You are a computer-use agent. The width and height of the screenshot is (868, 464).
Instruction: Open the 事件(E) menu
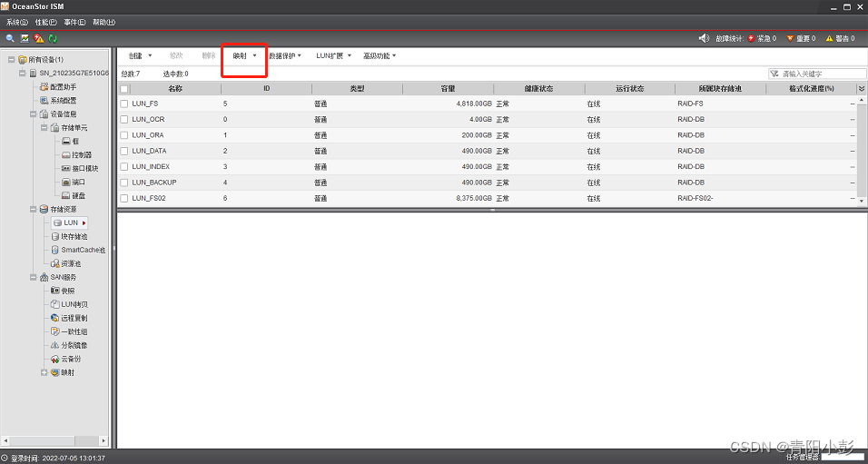tap(74, 22)
